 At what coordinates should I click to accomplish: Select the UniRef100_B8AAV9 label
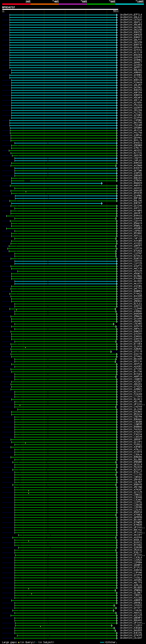click(x=131, y=183)
